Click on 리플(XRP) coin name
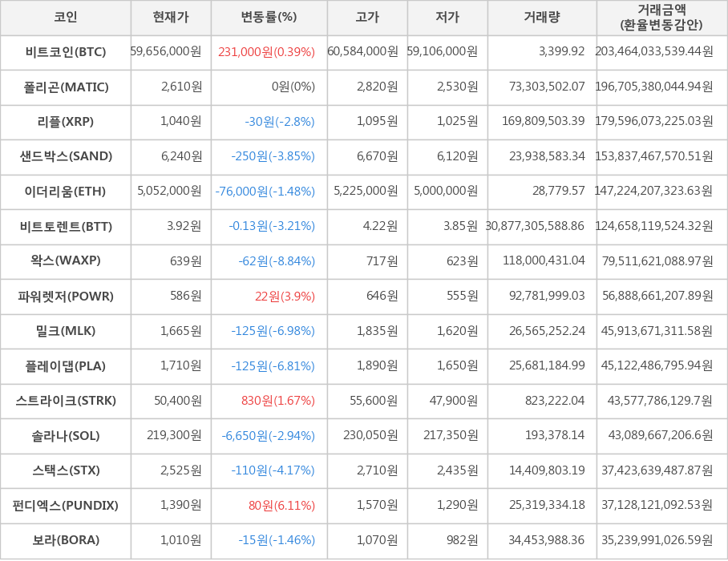 pyautogui.click(x=66, y=122)
